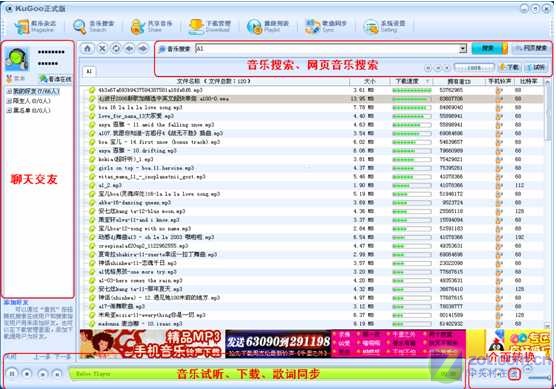Click music icon beside 'Love_for_nana_13' file
Screen dimensions: 556x389
pos(92,116)
